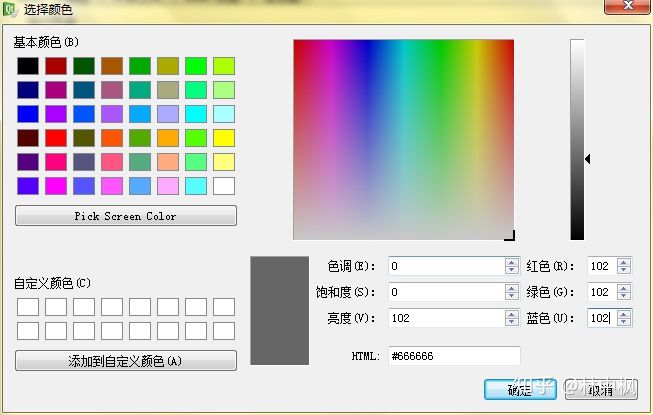Screen dimensions: 653x415
Task: Select the last custom color slot in the second row
Action: pos(224,331)
